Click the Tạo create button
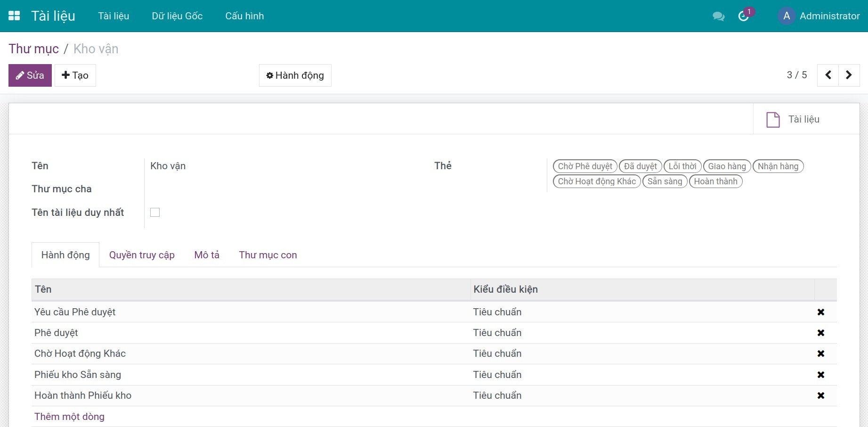 point(75,75)
